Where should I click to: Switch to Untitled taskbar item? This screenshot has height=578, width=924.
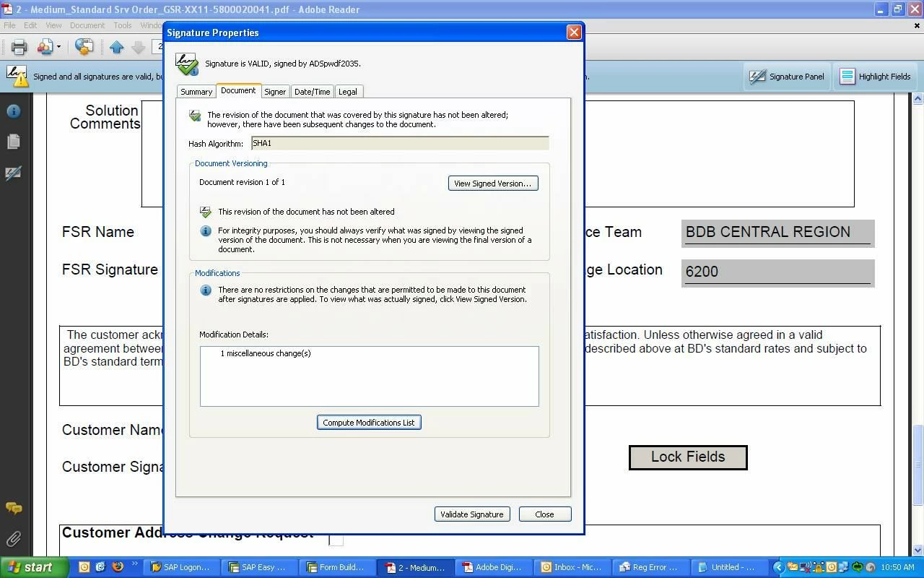pos(729,567)
